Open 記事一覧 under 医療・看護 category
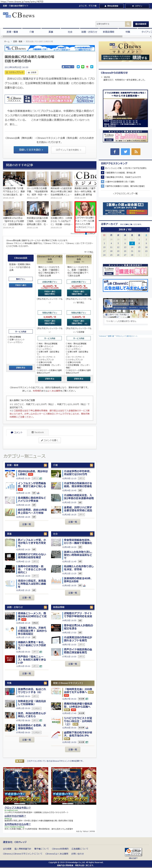152x868 pixels. (27, 524)
